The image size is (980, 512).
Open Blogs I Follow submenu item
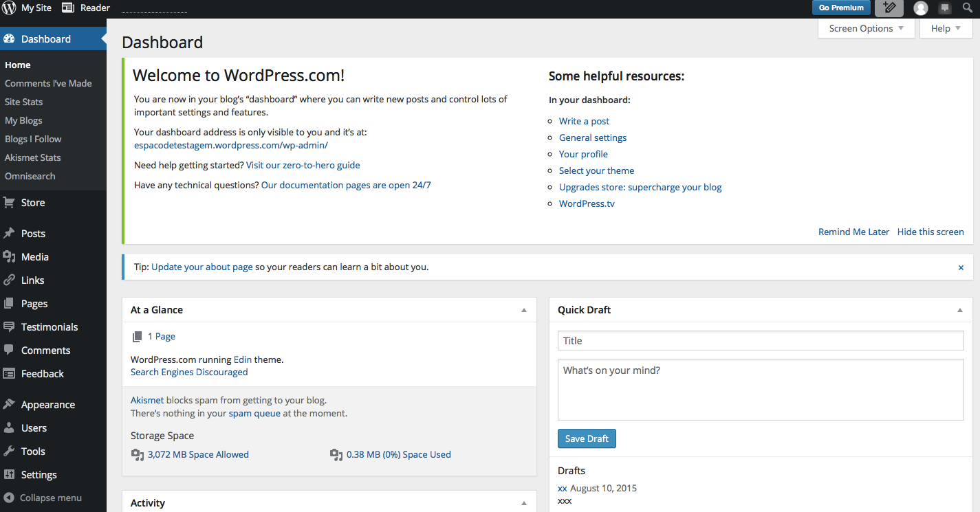click(33, 139)
